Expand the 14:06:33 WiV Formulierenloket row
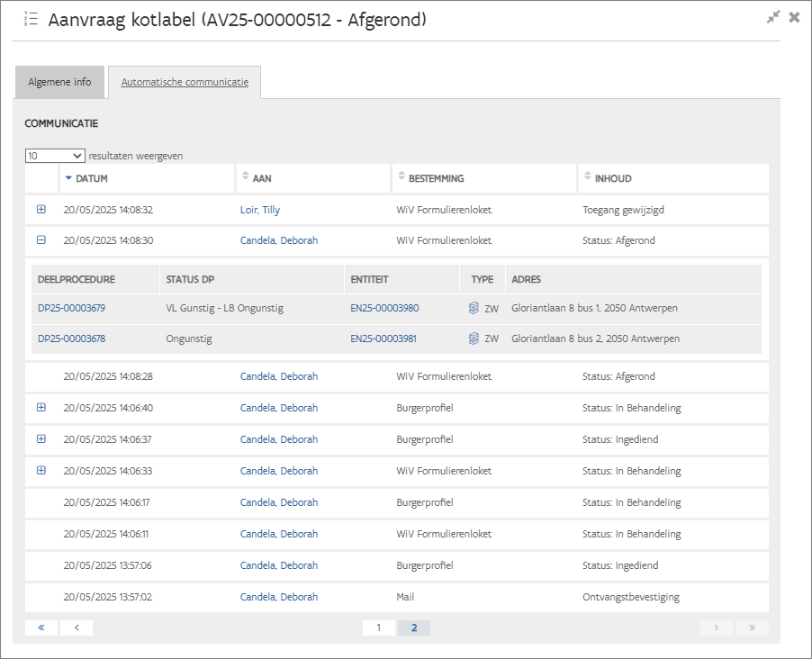This screenshot has width=812, height=659. pyautogui.click(x=41, y=471)
